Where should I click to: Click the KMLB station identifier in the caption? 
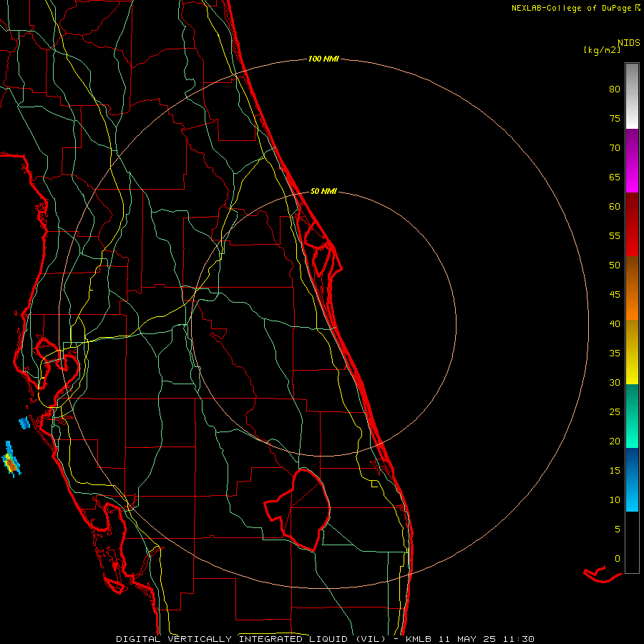point(418,639)
